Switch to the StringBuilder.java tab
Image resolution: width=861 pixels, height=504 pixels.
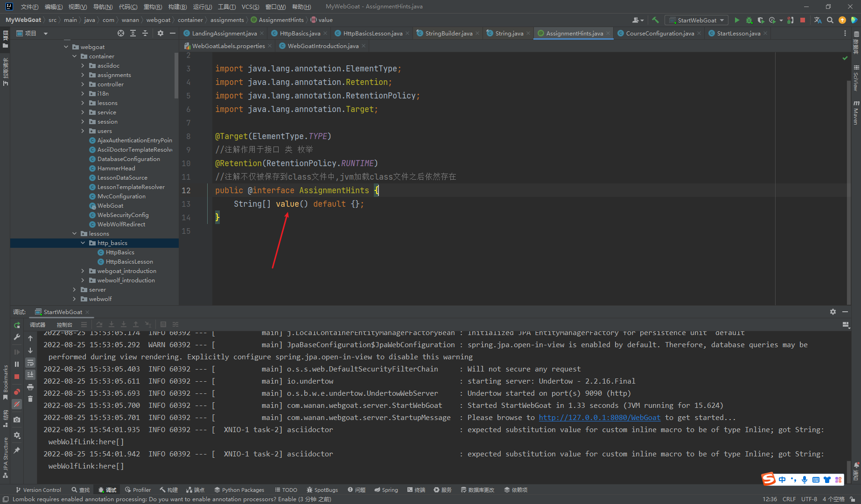(448, 33)
